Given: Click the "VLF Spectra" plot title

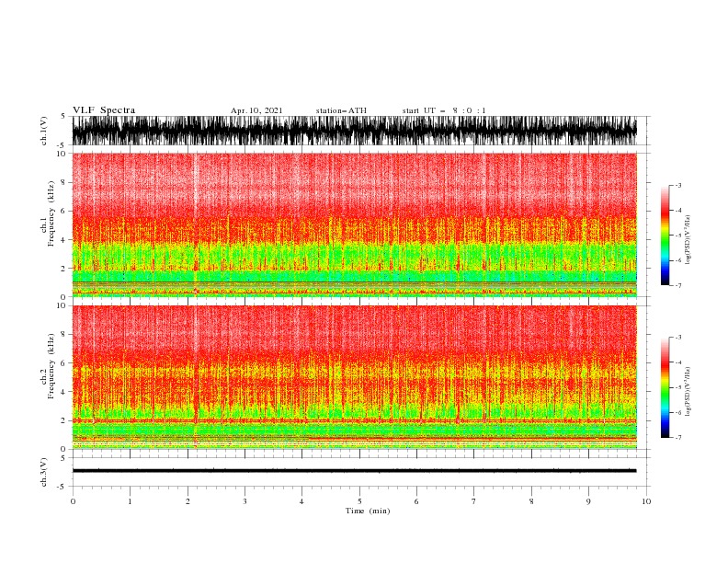Looking at the screenshot, I should (104, 110).
